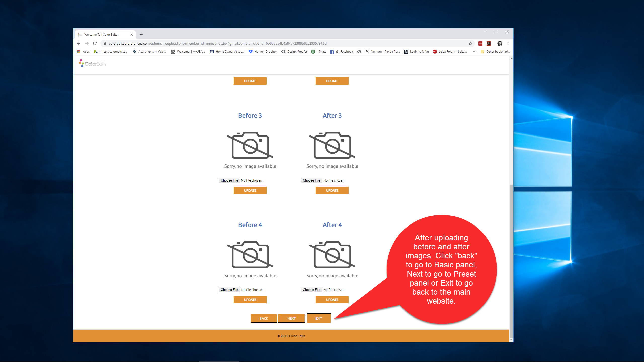This screenshot has width=644, height=362.
Task: Open the Chrome three-dot menu
Action: (x=508, y=43)
